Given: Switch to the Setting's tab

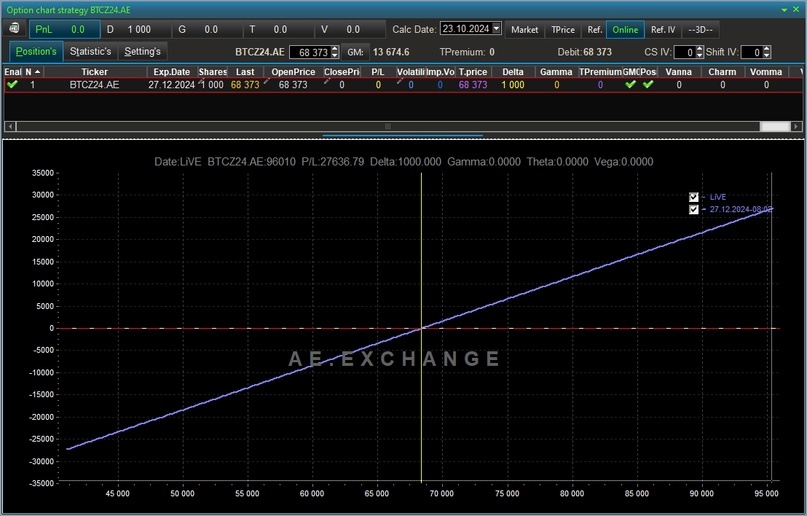Looking at the screenshot, I should pyautogui.click(x=143, y=51).
